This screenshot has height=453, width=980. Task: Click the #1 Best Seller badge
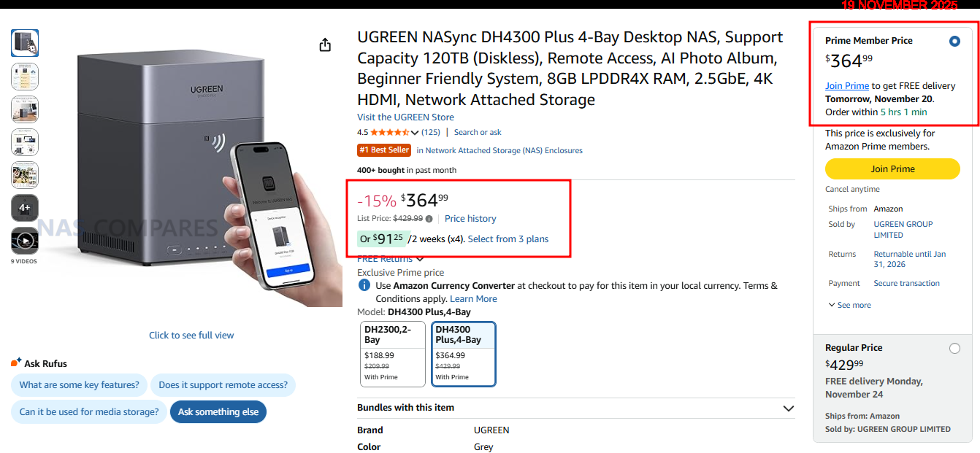point(384,150)
